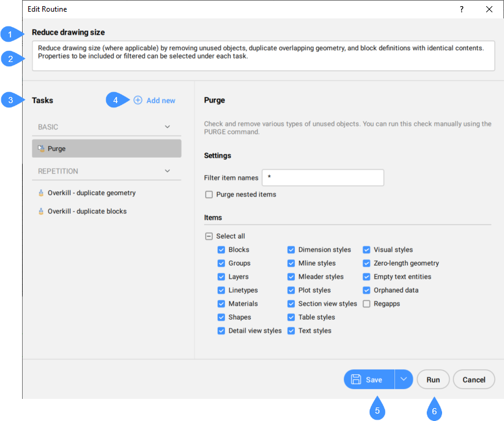Screen dimensions: 504x421
Task: Check the Regapps checkbox
Action: (x=367, y=304)
